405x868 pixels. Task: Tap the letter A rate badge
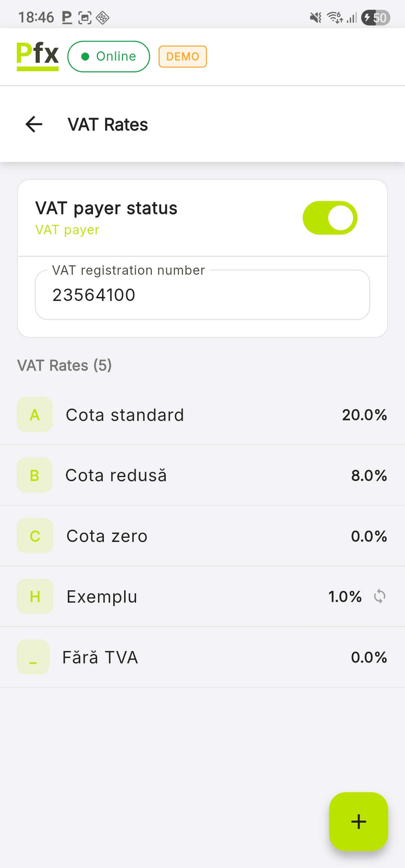(34, 415)
